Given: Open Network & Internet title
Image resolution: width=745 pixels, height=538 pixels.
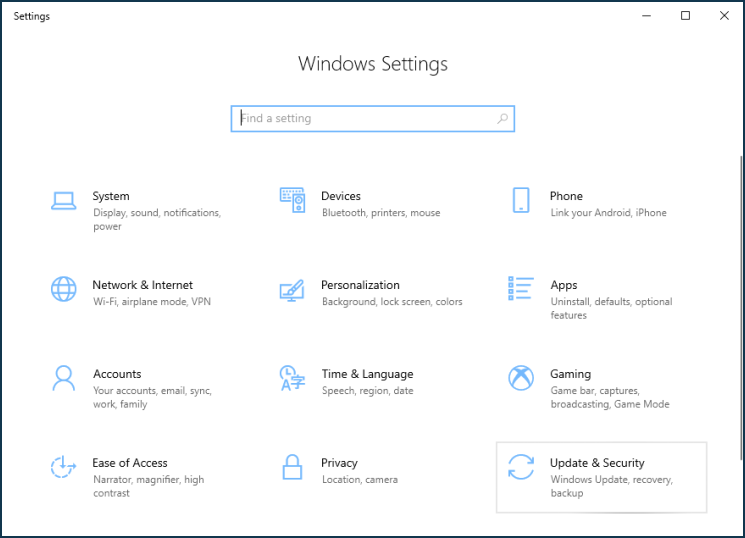Looking at the screenshot, I should click(x=143, y=285).
